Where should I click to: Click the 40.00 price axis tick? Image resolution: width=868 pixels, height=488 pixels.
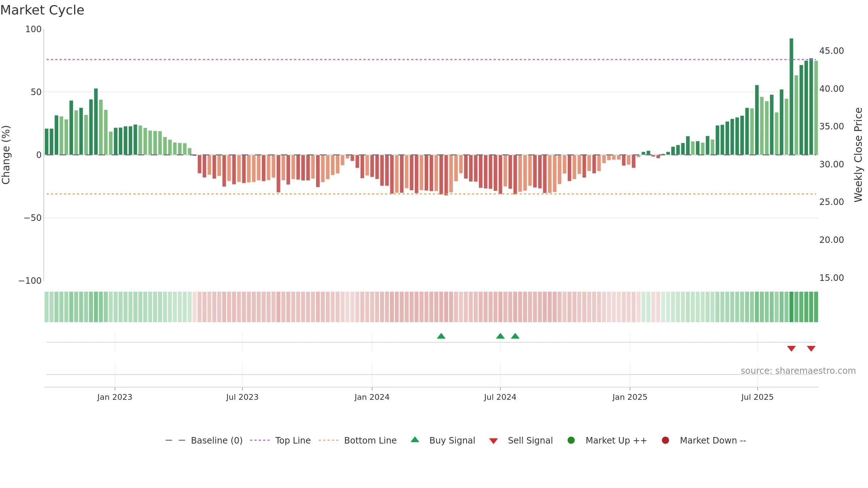click(831, 89)
